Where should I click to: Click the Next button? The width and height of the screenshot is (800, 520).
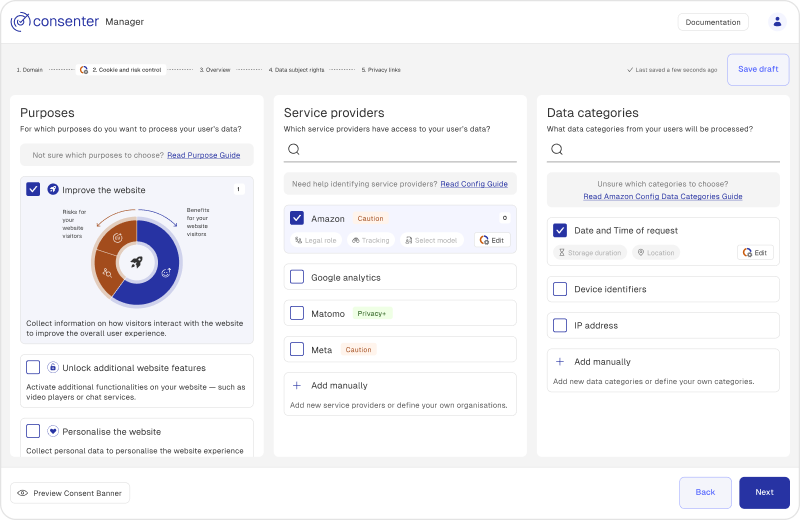click(764, 492)
